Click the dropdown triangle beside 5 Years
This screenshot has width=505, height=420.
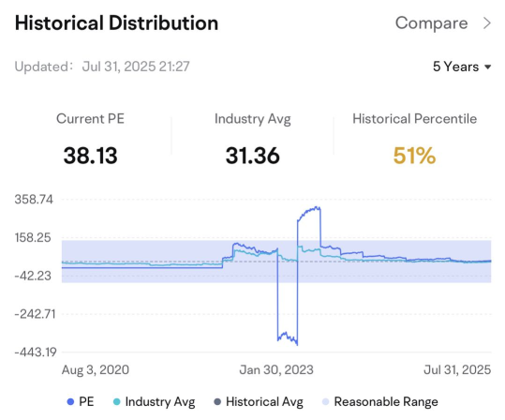click(x=487, y=67)
